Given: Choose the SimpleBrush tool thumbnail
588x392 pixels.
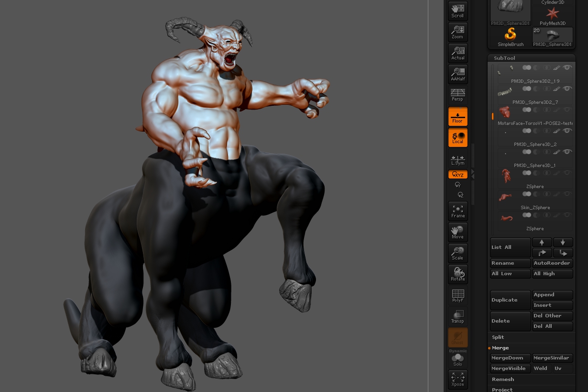Looking at the screenshot, I should [511, 37].
